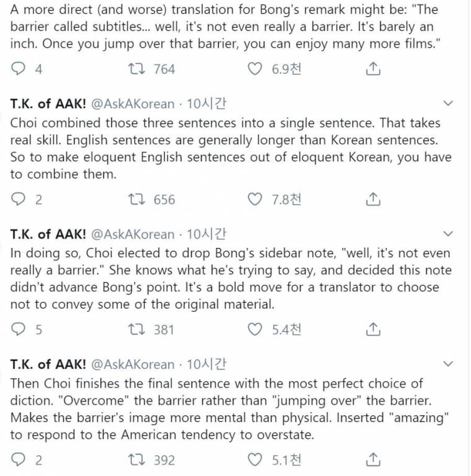Open T.K. of AAK! name on 'Then Choi finishes' tweet
The image size is (471, 476).
pos(48,364)
